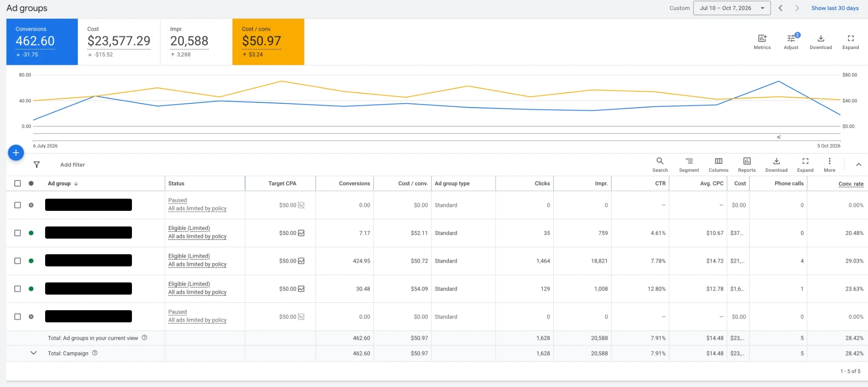Open the chart Metrics selector icon
Screen dimensions: 868x387
tap(762, 39)
